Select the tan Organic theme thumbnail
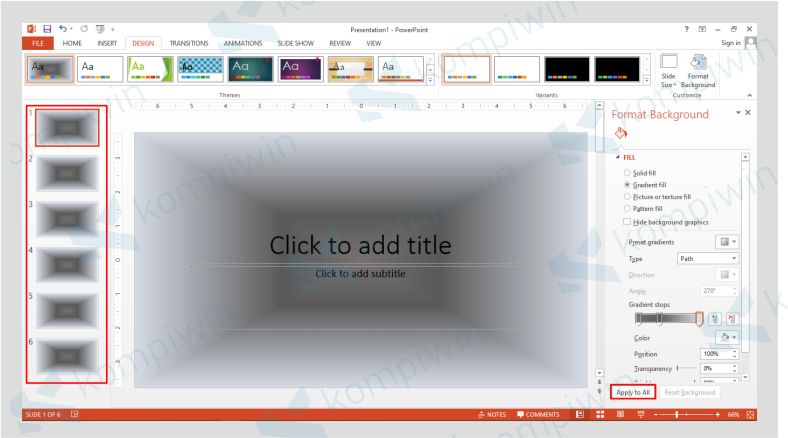This screenshot has width=788, height=438. pos(351,69)
